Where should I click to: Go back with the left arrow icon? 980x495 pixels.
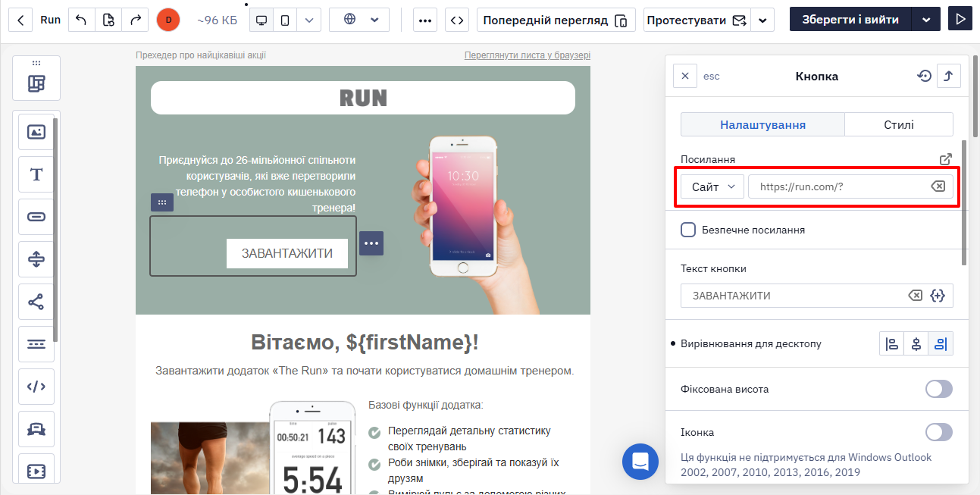(x=21, y=20)
